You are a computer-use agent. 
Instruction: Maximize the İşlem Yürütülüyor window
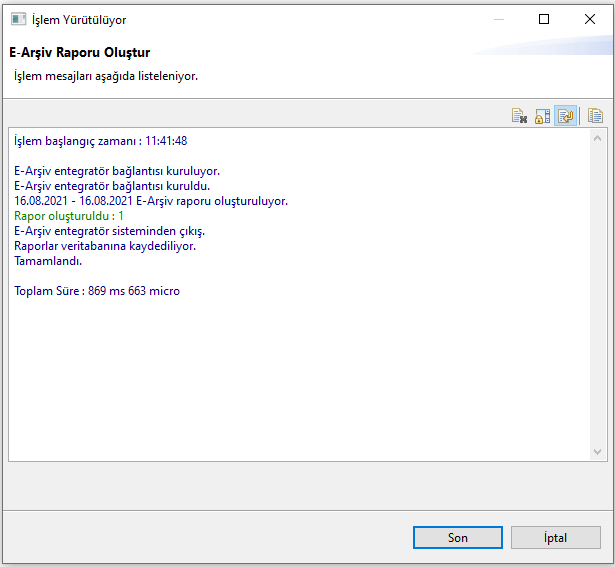[544, 19]
